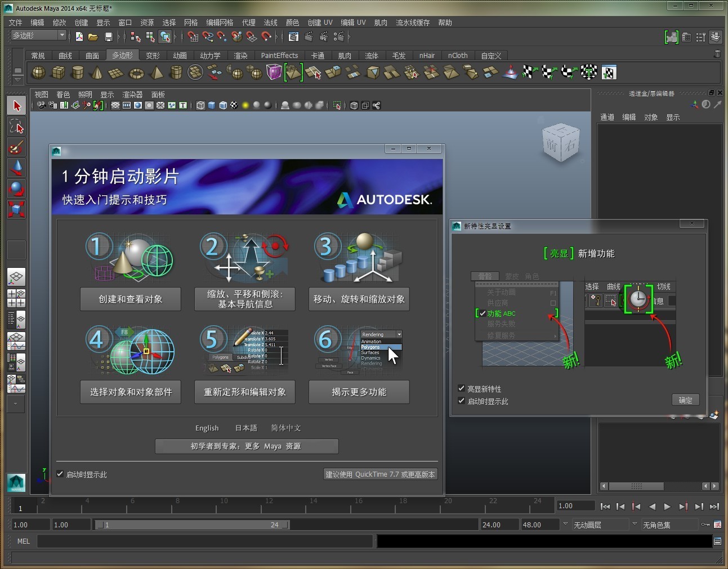Expand the toolbox layout arrow button
Viewport: 728px width, 569px height.
(16, 403)
